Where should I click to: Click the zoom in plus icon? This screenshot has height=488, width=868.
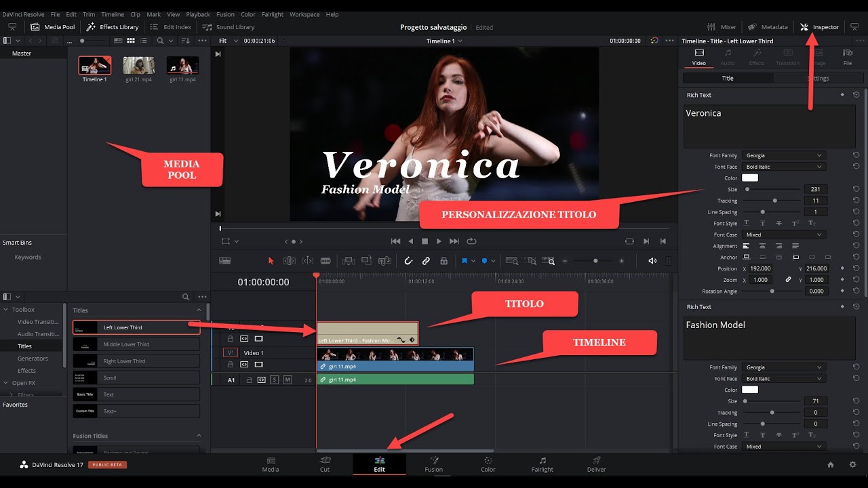tap(621, 261)
